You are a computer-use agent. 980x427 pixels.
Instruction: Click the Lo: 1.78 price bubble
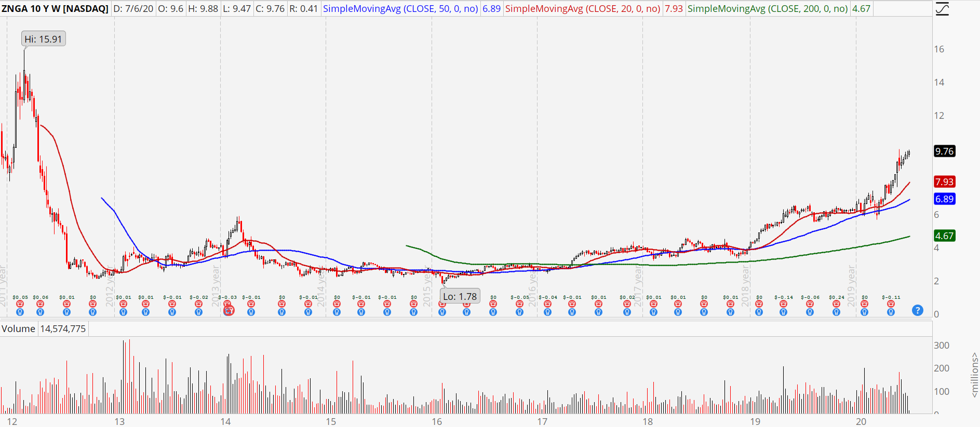(460, 296)
